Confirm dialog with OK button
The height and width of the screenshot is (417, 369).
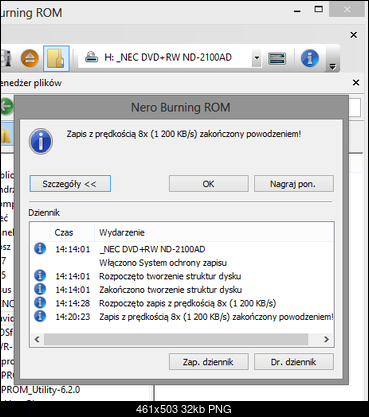click(209, 184)
